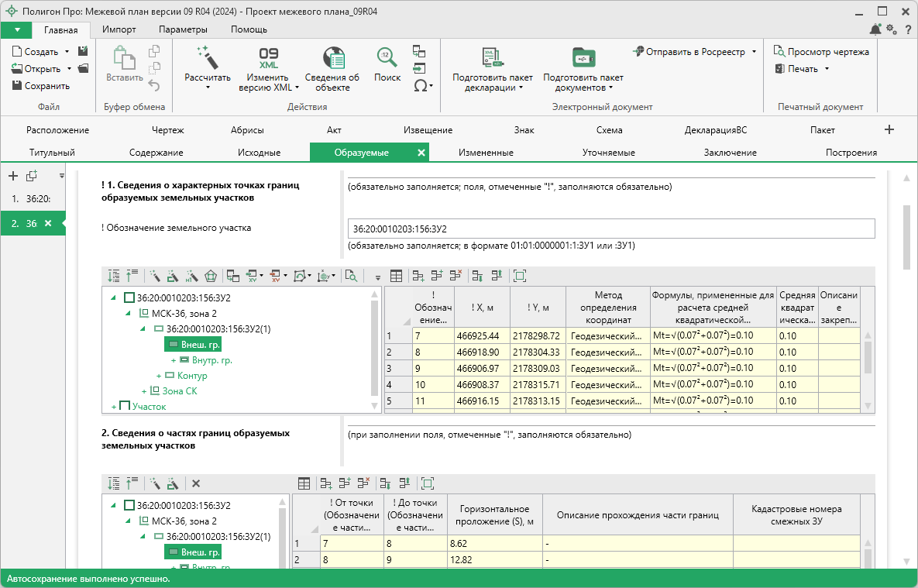Viewport: 918px width, 588px height.
Task: Open Изменить версию XML dropdown
Action: [x=268, y=83]
